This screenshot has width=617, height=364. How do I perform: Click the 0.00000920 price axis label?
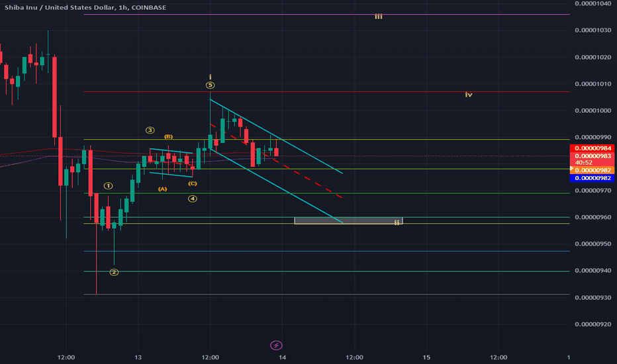(x=593, y=324)
